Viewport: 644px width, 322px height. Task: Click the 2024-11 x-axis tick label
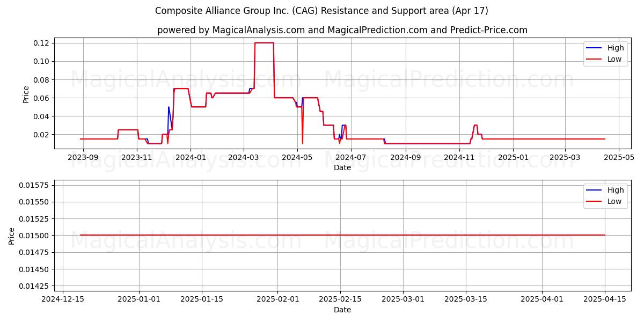pos(459,157)
